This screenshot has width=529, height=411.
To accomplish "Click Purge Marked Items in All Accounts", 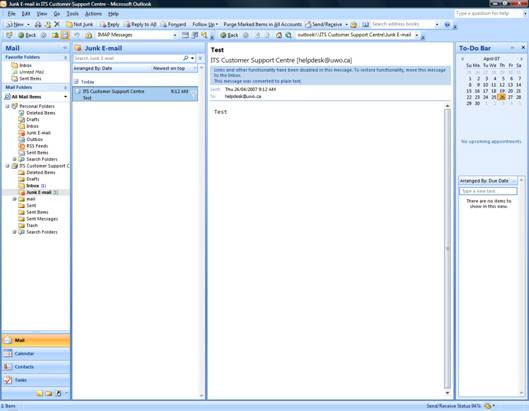I will pos(262,24).
